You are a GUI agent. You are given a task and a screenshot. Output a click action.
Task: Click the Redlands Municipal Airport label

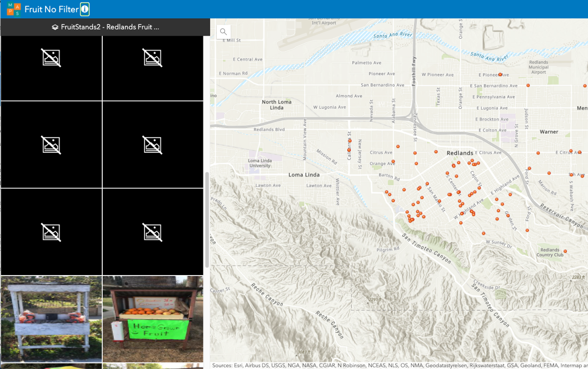539,67
